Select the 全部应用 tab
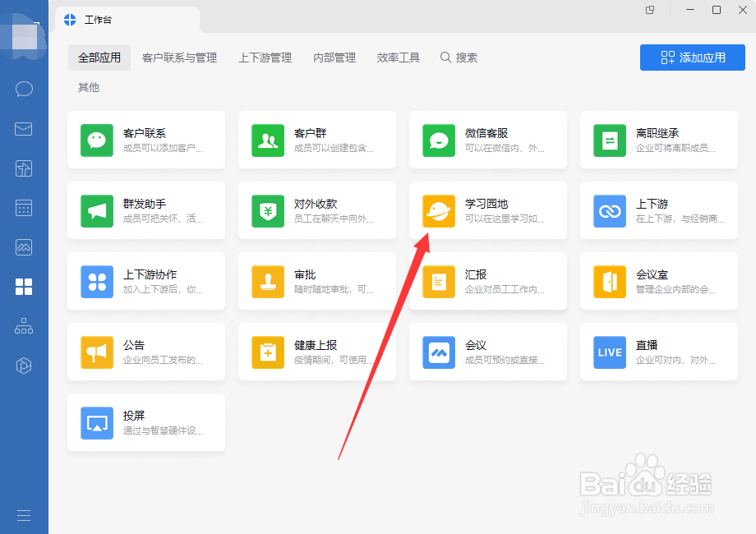The height and width of the screenshot is (534, 756). coord(99,58)
